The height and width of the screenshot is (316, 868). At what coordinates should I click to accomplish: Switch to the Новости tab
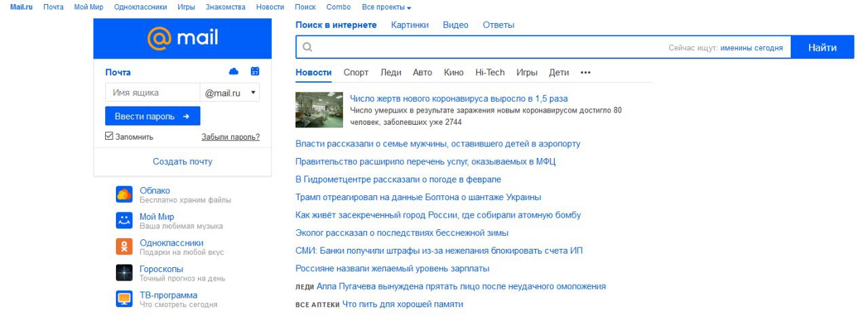point(313,73)
